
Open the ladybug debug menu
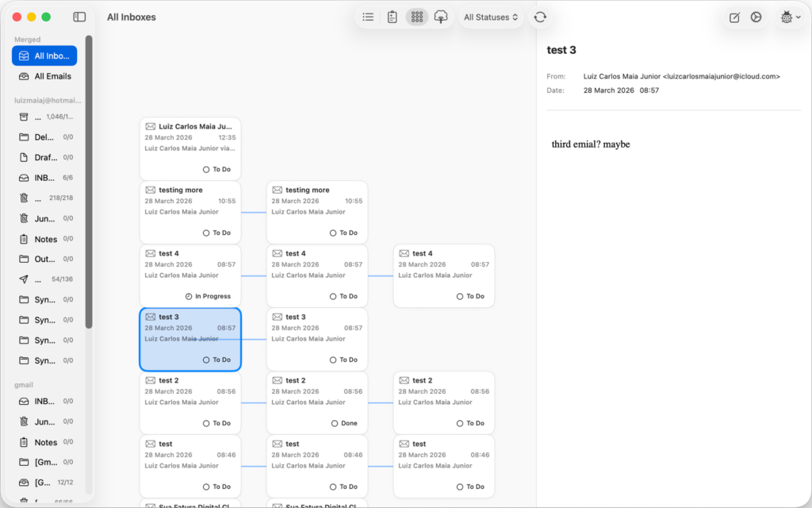coord(791,17)
